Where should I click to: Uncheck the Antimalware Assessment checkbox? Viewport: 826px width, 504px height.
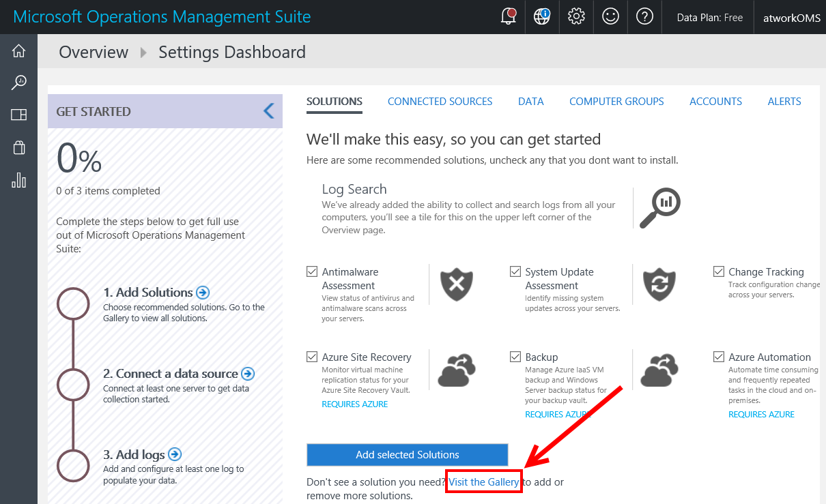312,271
